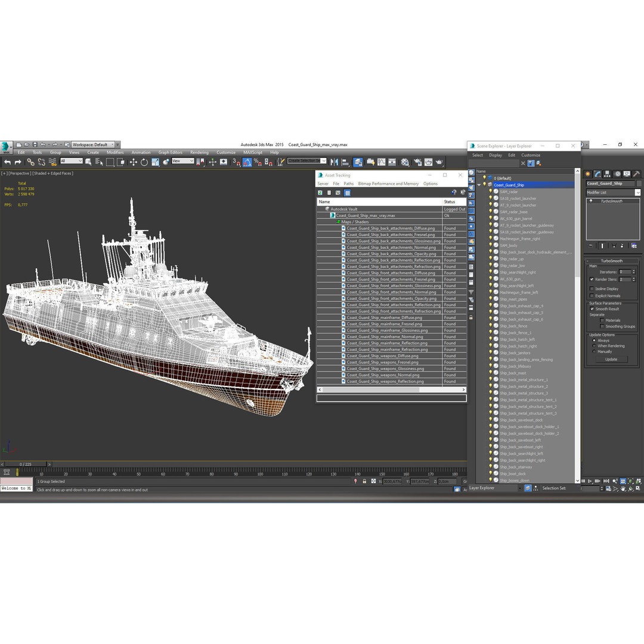Click the Refresh icon in Asset Tracking
This screenshot has height=644, width=644.
(320, 193)
